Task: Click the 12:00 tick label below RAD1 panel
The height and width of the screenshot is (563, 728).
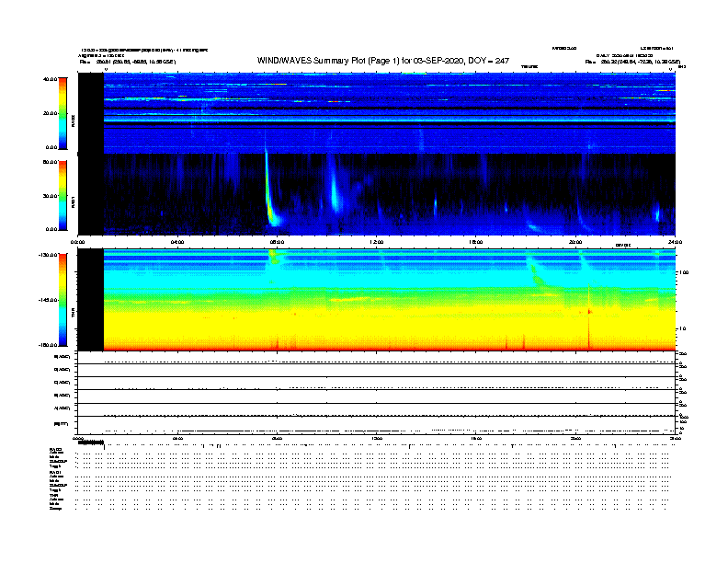Action: pos(376,242)
